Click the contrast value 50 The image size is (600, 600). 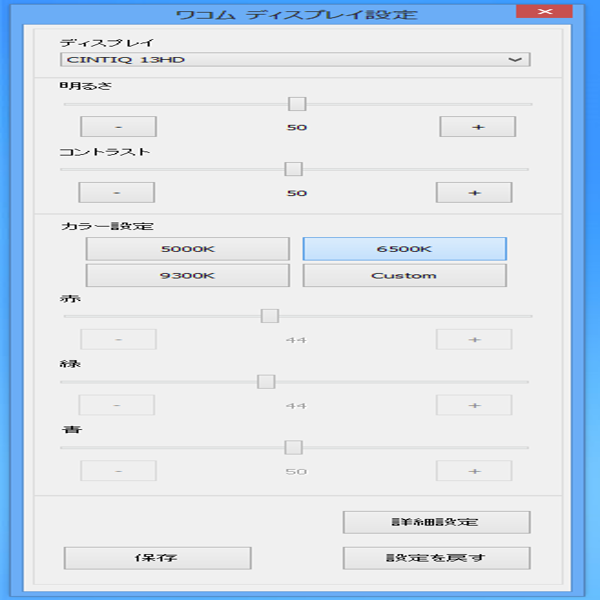297,193
